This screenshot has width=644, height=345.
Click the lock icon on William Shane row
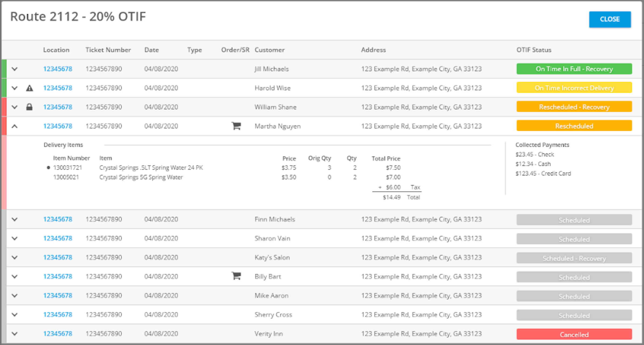click(29, 107)
